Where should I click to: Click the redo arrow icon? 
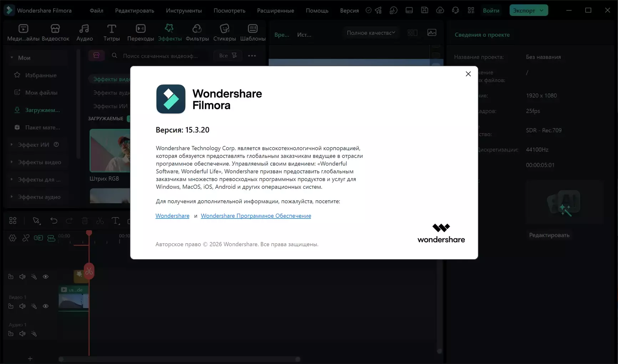[x=69, y=221]
